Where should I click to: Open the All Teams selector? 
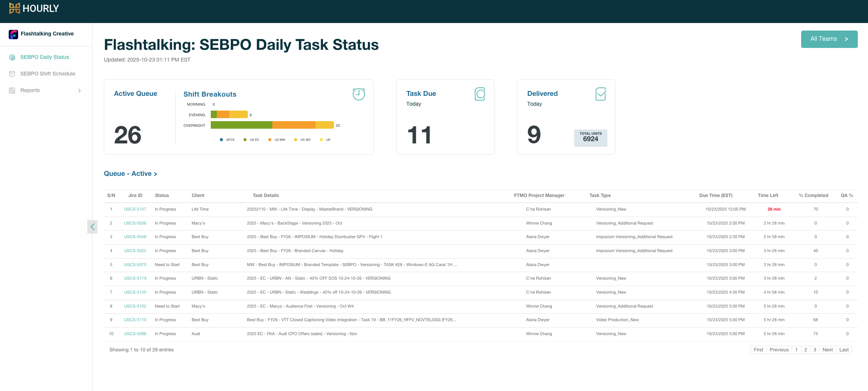tap(829, 39)
